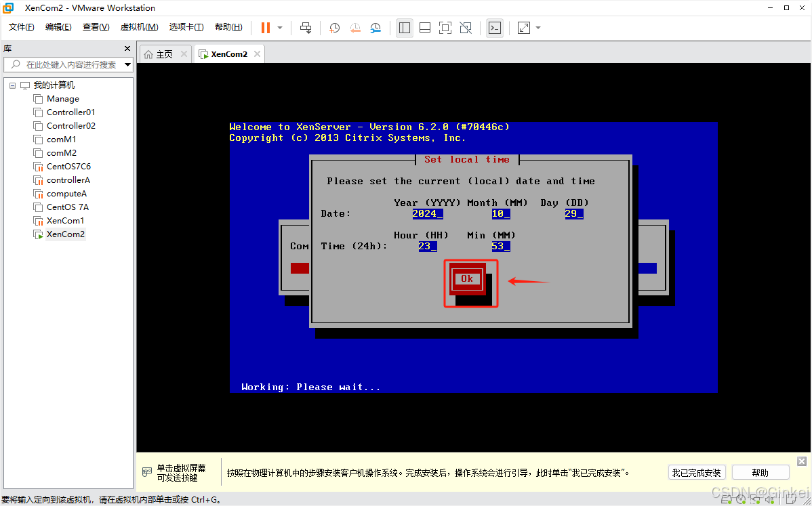The image size is (812, 506).
Task: Click the Year field showing 2024
Action: point(428,213)
